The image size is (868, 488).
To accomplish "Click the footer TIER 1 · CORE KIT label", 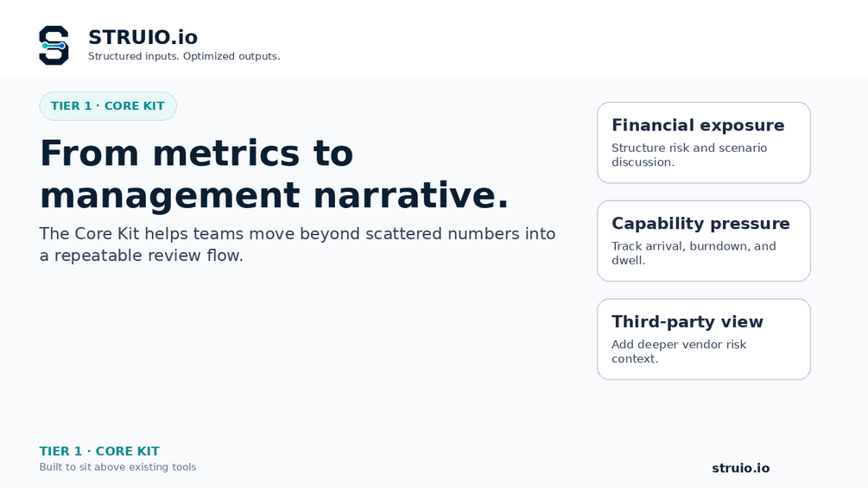I will pyautogui.click(x=99, y=452).
